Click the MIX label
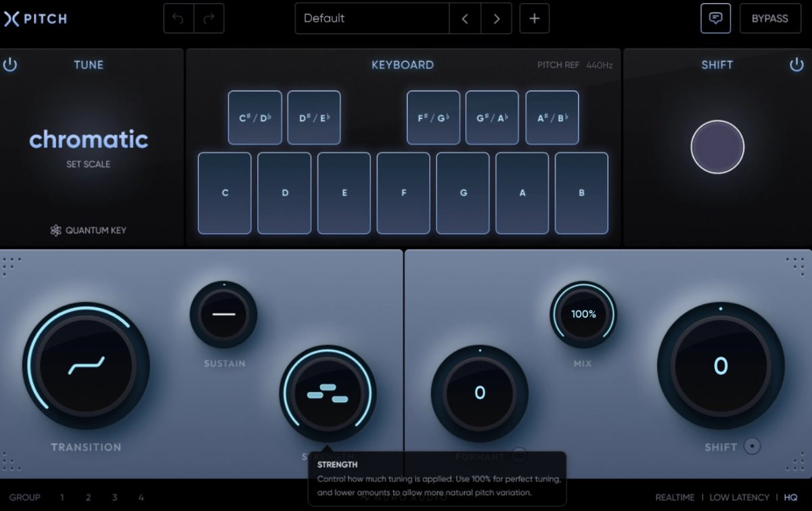Image resolution: width=812 pixels, height=511 pixels. pyautogui.click(x=583, y=364)
